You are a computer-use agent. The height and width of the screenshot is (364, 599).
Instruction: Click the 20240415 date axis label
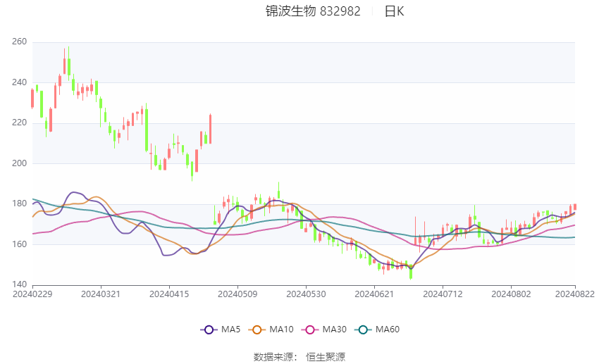(169, 294)
